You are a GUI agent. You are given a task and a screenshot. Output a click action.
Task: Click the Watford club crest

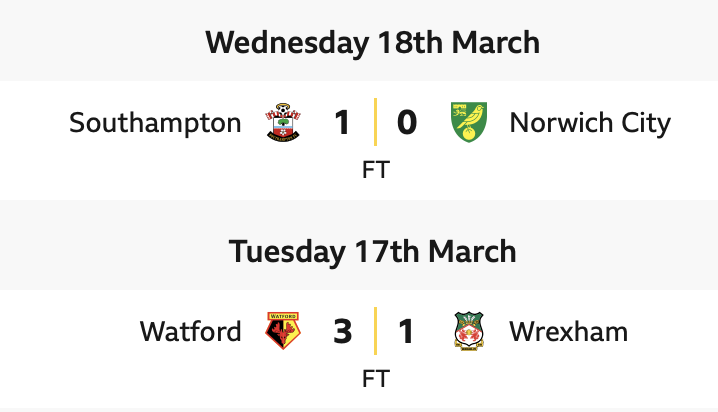click(280, 331)
